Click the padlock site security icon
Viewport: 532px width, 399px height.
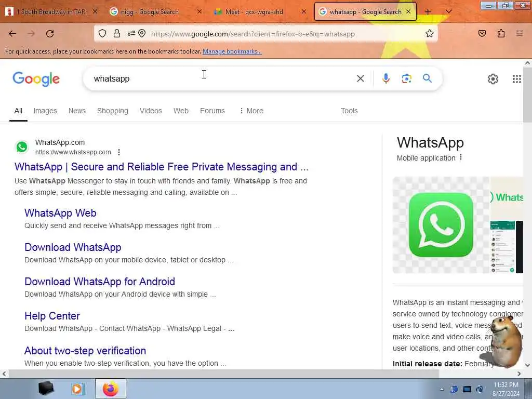pos(117,33)
